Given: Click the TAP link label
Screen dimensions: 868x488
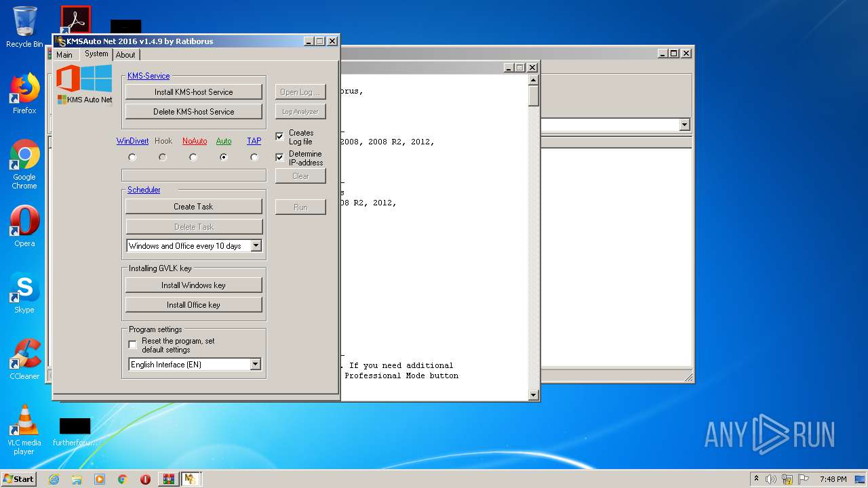Looking at the screenshot, I should (254, 141).
